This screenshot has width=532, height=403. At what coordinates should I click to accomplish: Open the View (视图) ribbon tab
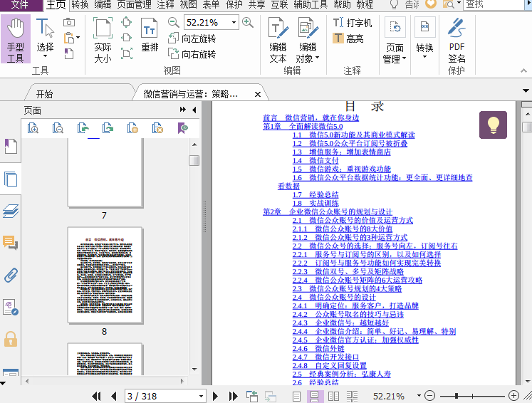[x=188, y=4]
